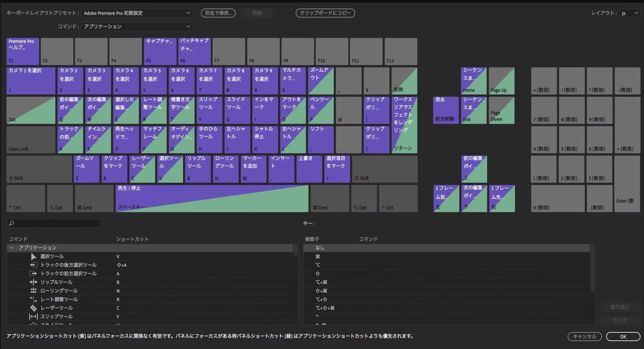
Task: Open the keyboard layout preset dropdown
Action: 136,13
